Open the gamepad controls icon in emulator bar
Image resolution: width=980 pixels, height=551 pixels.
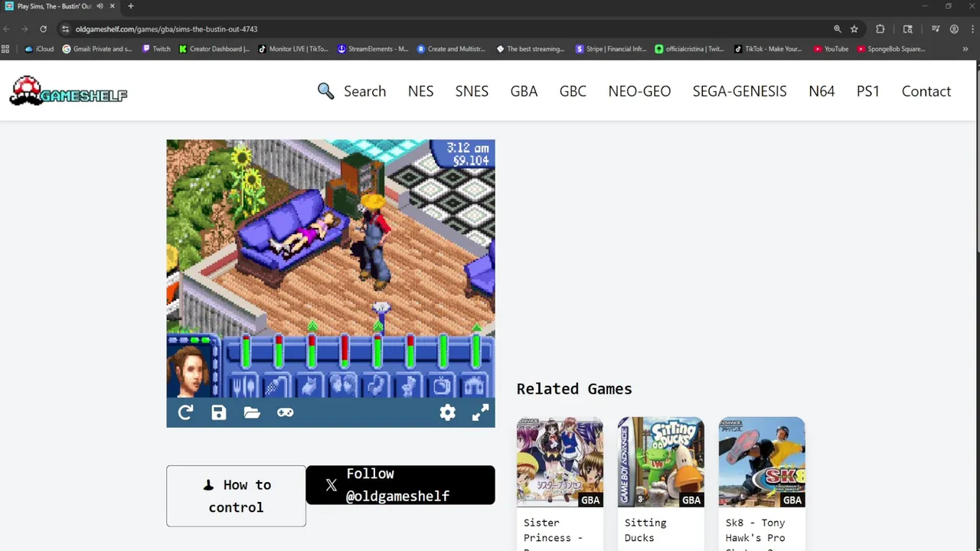285,412
